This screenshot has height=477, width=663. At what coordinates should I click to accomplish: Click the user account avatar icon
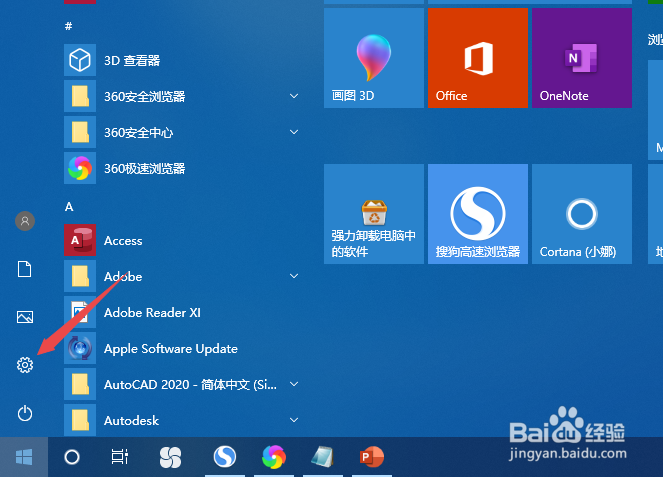25,221
